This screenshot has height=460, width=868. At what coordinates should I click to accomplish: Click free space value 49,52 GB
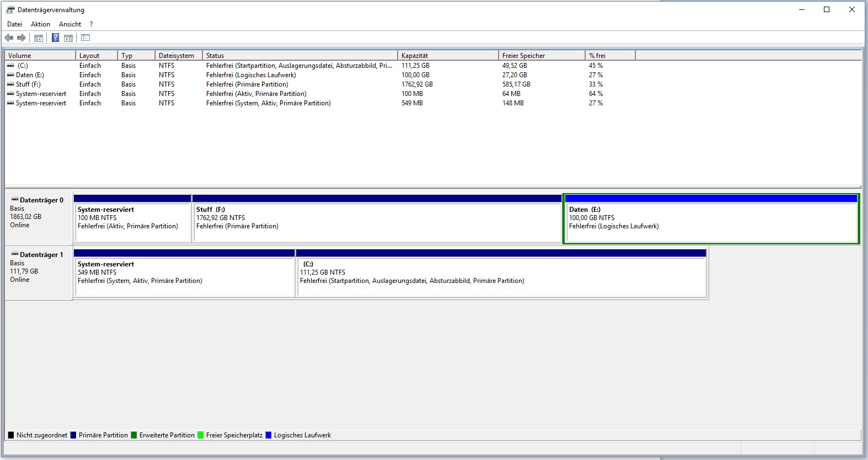point(515,66)
